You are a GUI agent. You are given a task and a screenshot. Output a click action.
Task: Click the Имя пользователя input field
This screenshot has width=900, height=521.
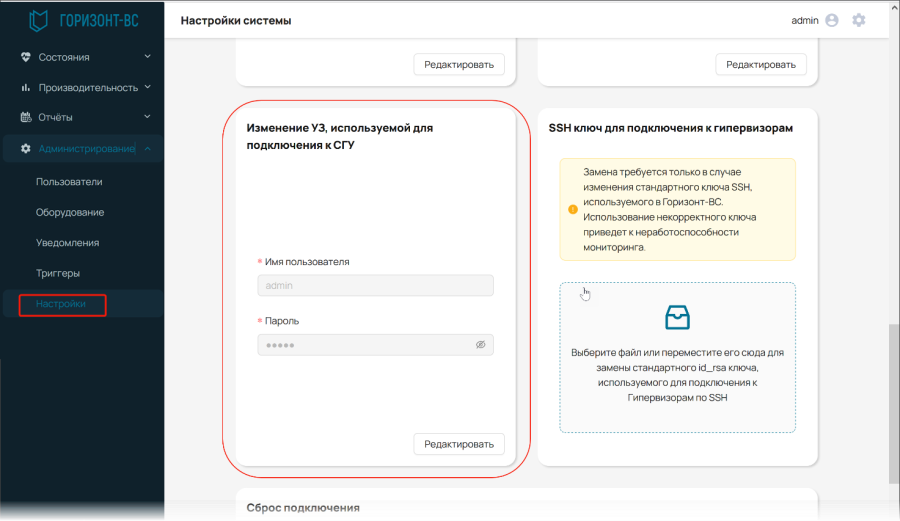(375, 285)
